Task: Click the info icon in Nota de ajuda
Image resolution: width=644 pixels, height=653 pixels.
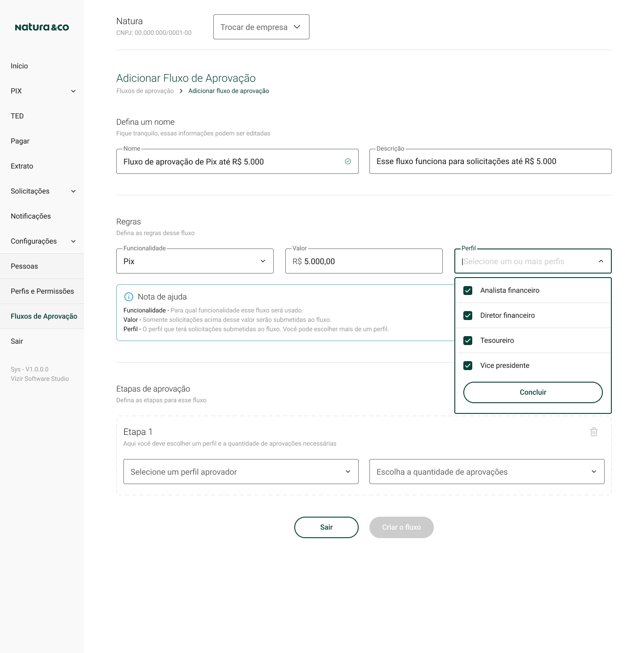Action: (129, 296)
